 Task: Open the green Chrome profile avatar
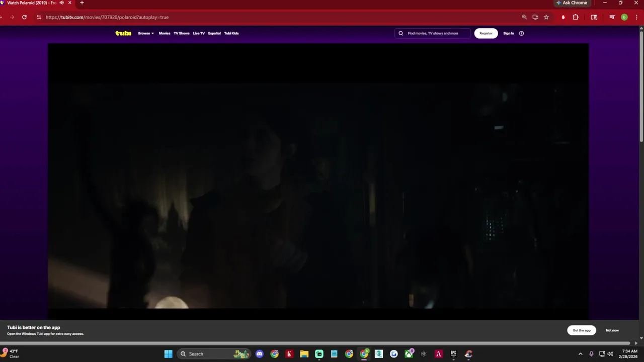(x=624, y=17)
